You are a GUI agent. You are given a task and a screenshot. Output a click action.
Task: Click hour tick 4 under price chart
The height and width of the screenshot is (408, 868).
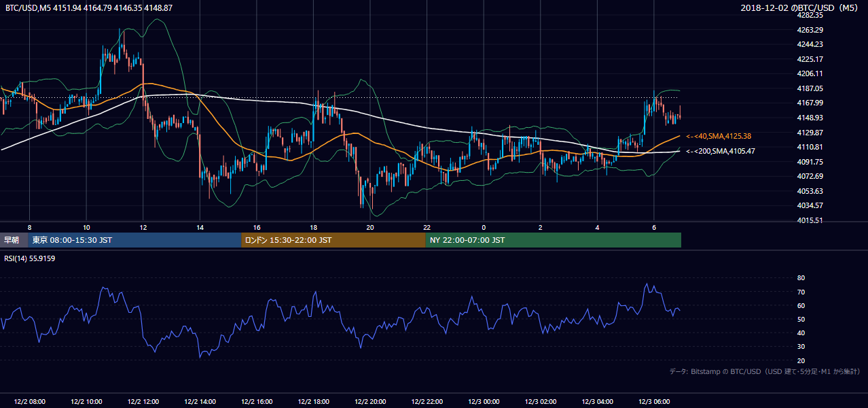597,227
